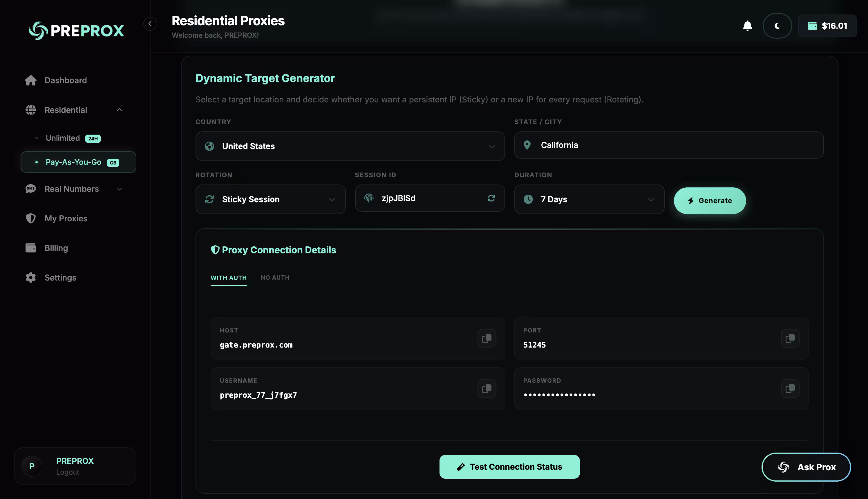Copy the password value

tap(790, 389)
